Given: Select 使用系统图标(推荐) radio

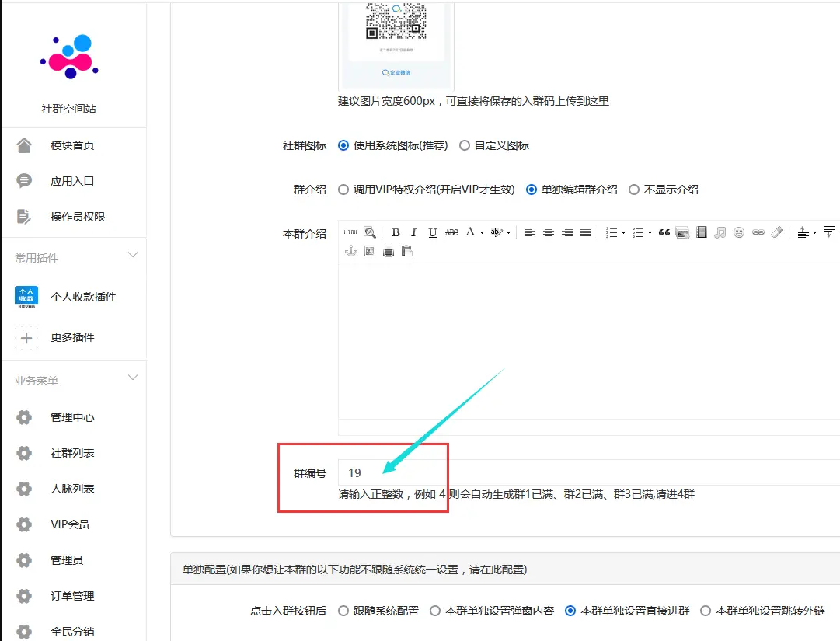Looking at the screenshot, I should pos(343,145).
